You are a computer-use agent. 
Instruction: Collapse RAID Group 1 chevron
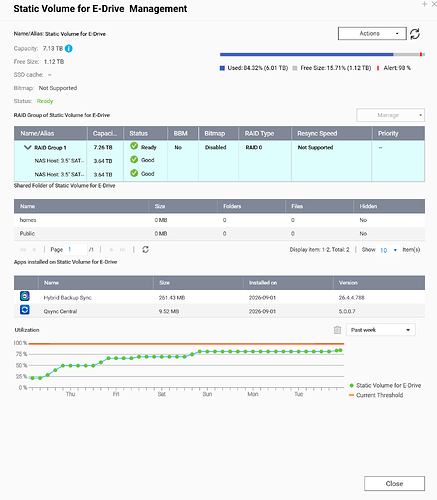tap(27, 147)
